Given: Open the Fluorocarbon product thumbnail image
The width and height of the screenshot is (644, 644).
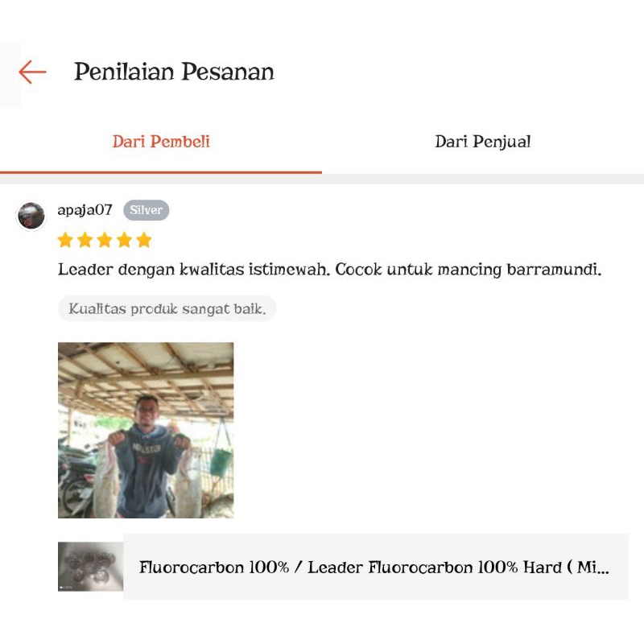Looking at the screenshot, I should (90, 567).
